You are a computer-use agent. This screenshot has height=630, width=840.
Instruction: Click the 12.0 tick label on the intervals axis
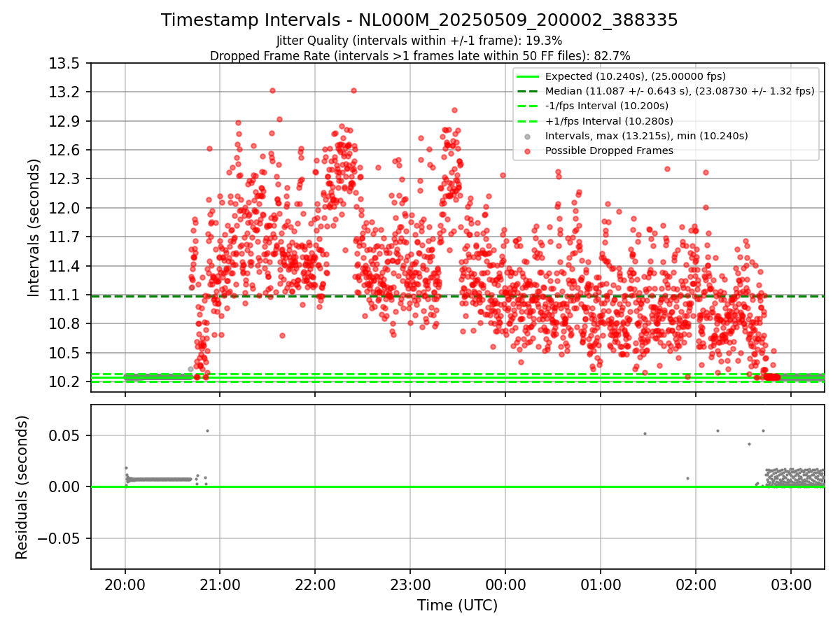tap(65, 208)
